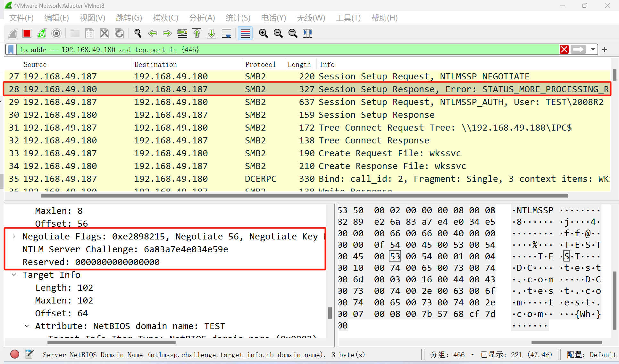This screenshot has width=619, height=364.
Task: Expand the Negotiate Flags tree item
Action: 14,237
